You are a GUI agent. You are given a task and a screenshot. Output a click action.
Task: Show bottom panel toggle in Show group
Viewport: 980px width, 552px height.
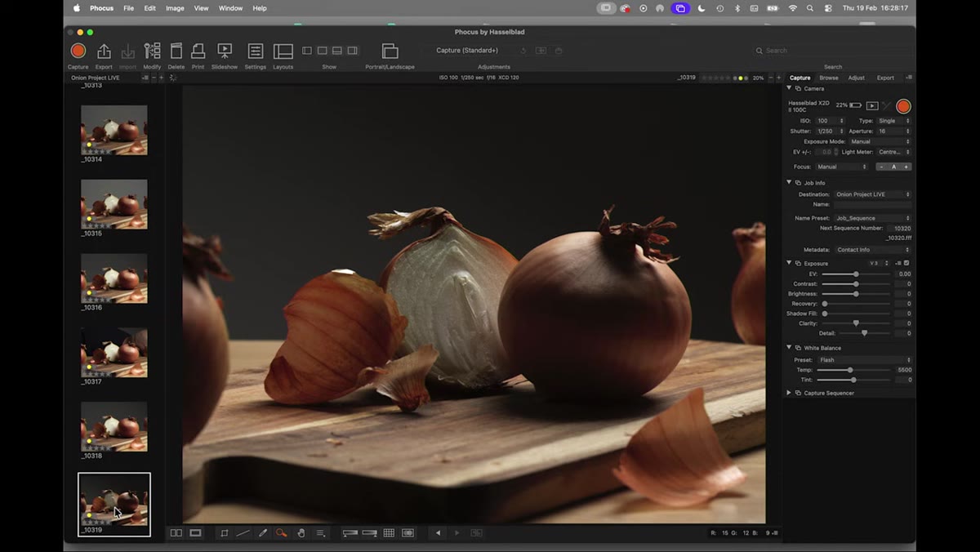337,51
